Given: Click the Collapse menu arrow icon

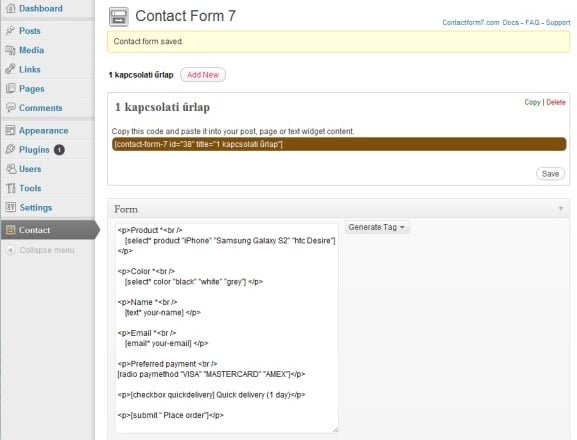Looking at the screenshot, I should [11, 250].
